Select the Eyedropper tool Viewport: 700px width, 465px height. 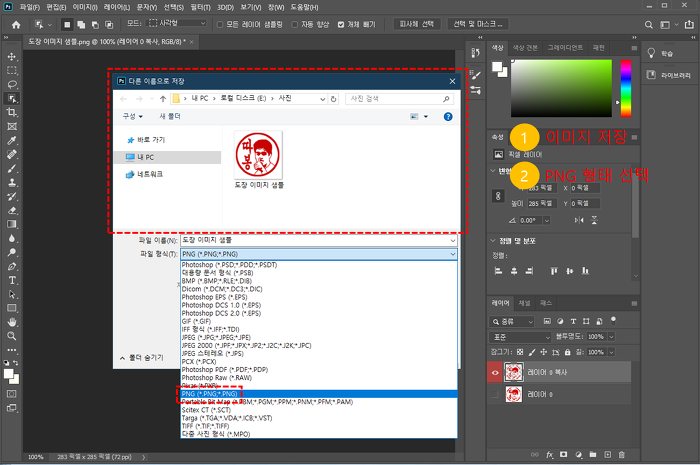point(12,141)
